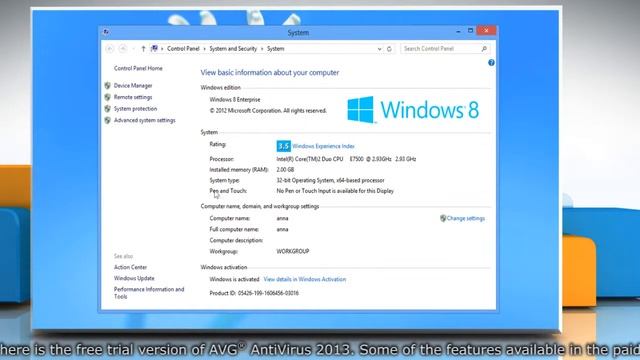View details in Windows Activation

(x=305, y=279)
